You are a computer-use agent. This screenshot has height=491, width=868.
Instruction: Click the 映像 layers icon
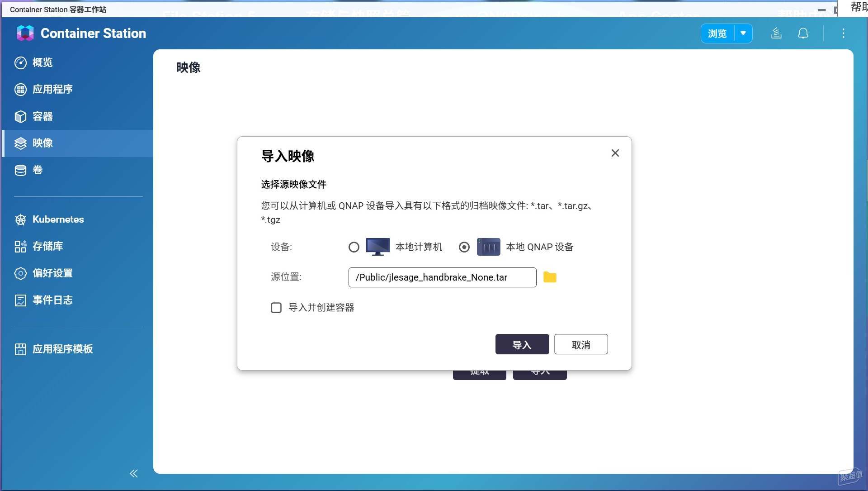tap(20, 143)
